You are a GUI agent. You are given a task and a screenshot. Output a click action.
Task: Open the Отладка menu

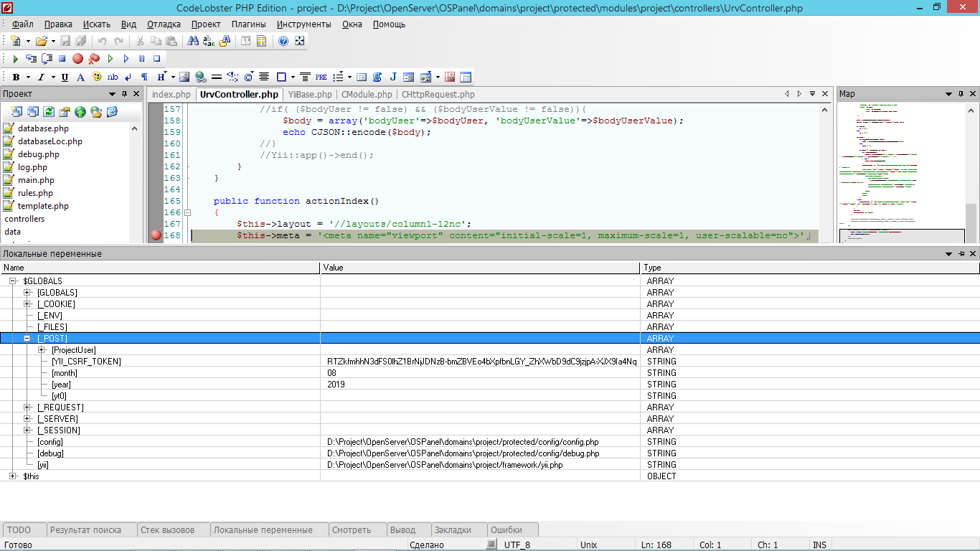pos(164,24)
